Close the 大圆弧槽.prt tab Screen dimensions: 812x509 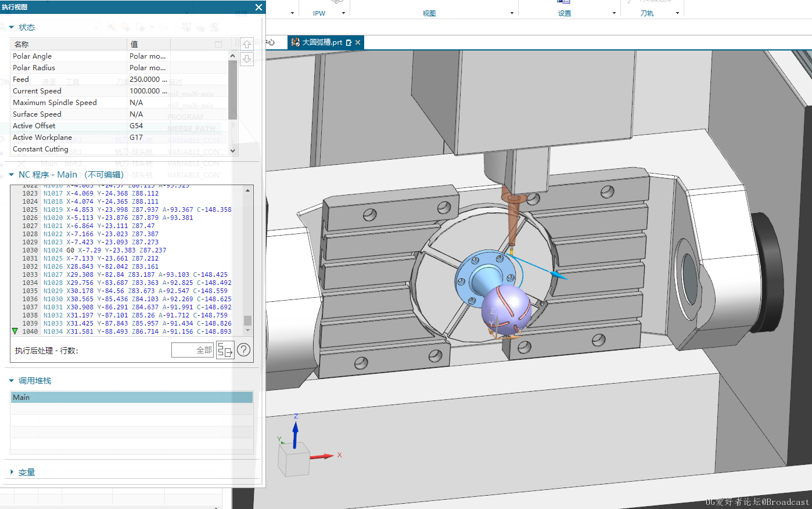coord(358,42)
